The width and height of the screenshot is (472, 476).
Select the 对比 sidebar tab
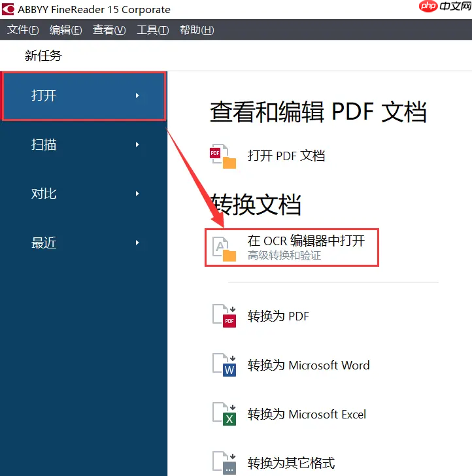(x=84, y=194)
